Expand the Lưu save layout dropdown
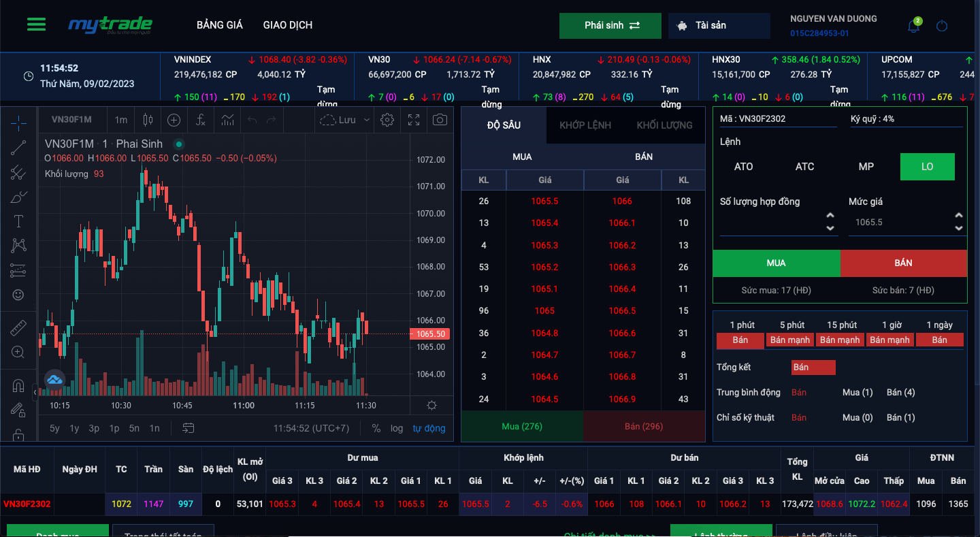Viewport: 980px width, 537px height. tap(367, 120)
